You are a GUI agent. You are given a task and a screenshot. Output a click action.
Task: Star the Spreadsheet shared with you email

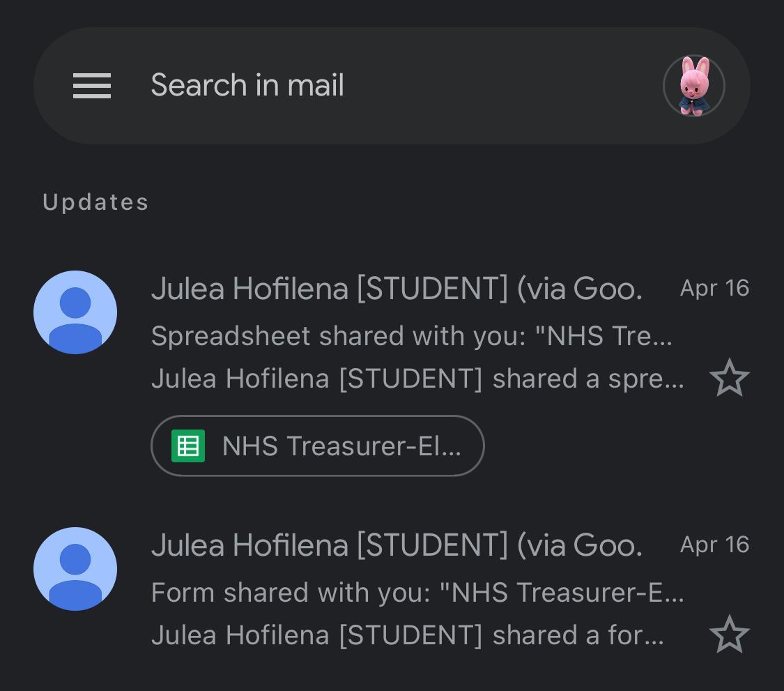729,378
